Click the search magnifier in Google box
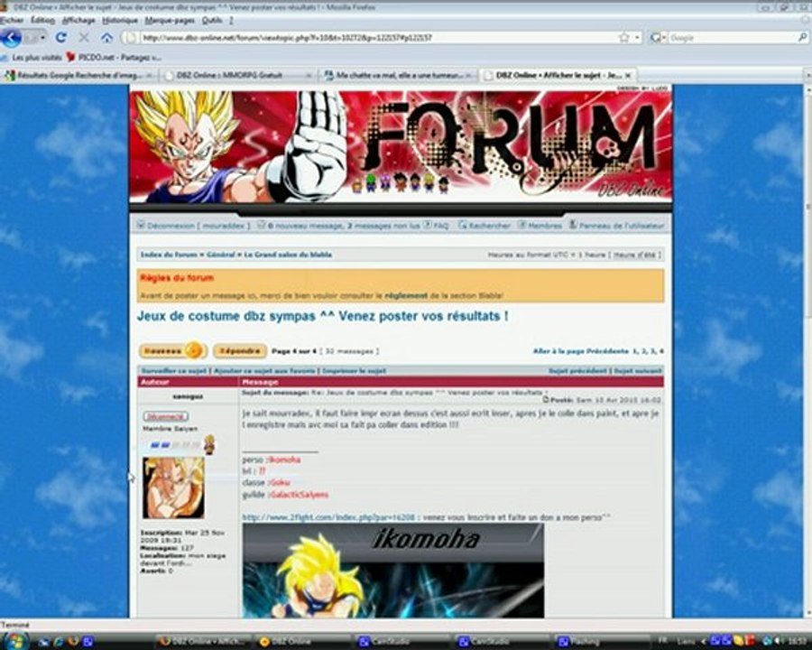 tap(802, 37)
